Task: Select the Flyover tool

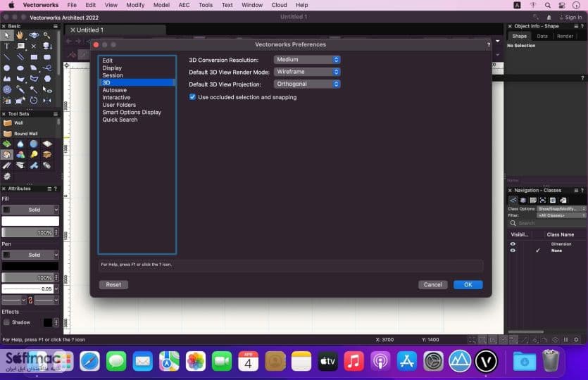Action: (34, 35)
